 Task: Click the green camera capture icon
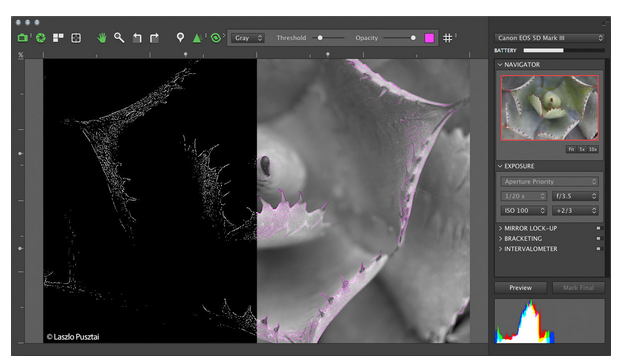[23, 38]
